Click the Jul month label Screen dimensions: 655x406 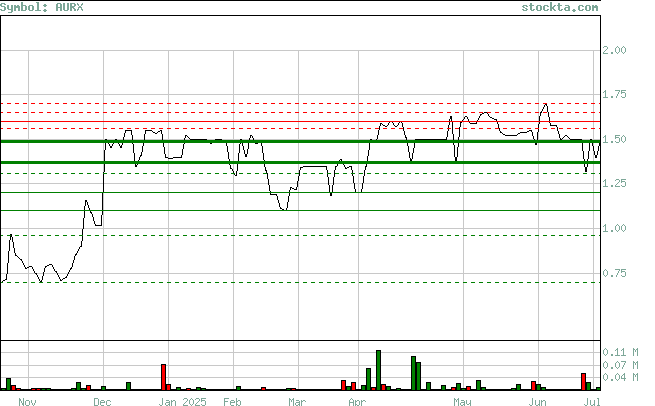tap(592, 401)
